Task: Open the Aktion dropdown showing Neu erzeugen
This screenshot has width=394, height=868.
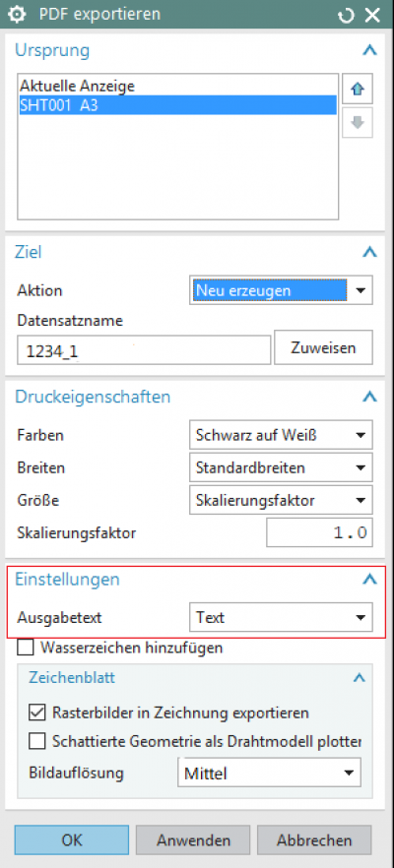Action: tap(281, 290)
